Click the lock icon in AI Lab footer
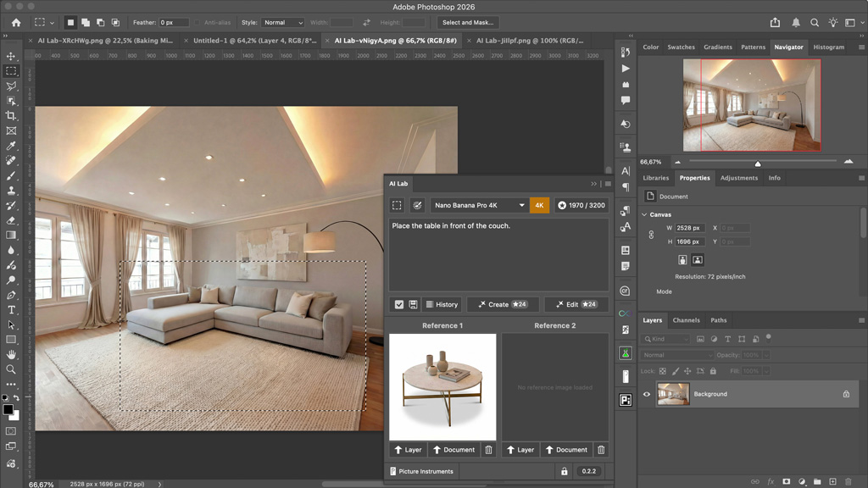This screenshot has width=868, height=488. click(x=564, y=471)
